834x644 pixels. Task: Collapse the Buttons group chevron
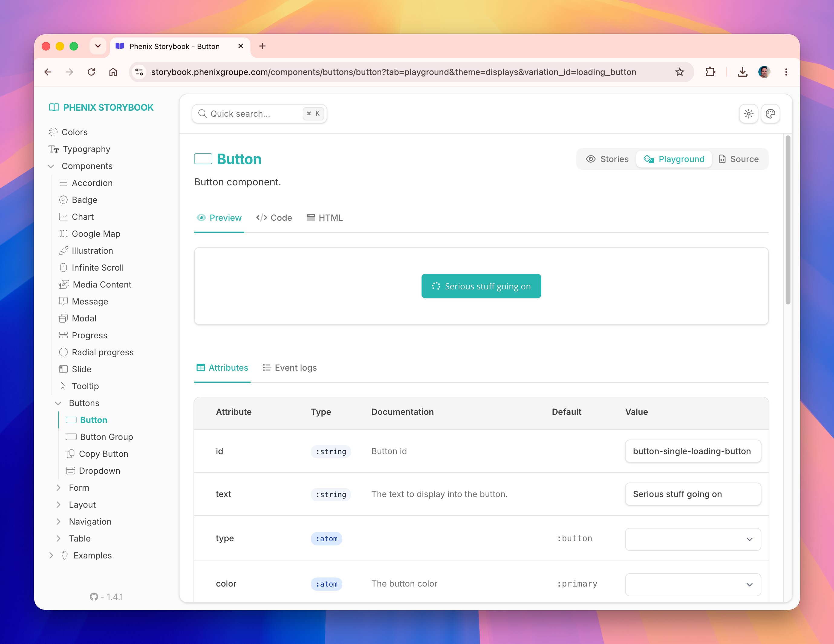58,403
